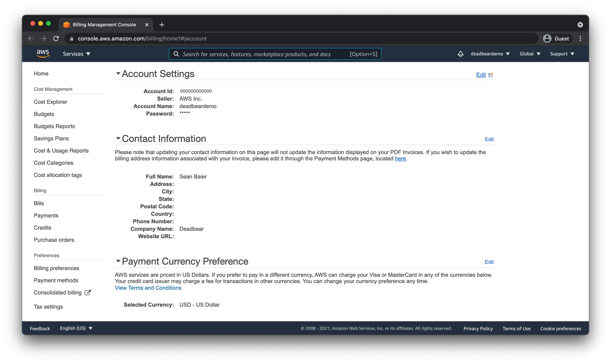Click the search bar icon
Viewport: 611px width, 364px height.
(x=176, y=54)
